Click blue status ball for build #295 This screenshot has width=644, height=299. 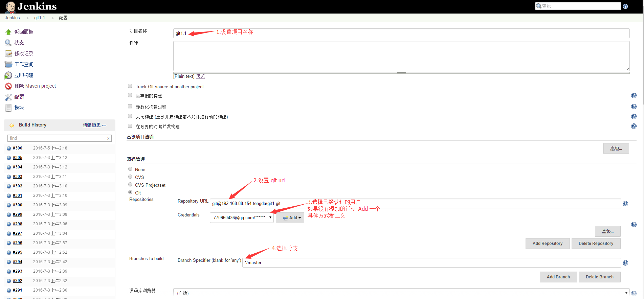[9, 252]
